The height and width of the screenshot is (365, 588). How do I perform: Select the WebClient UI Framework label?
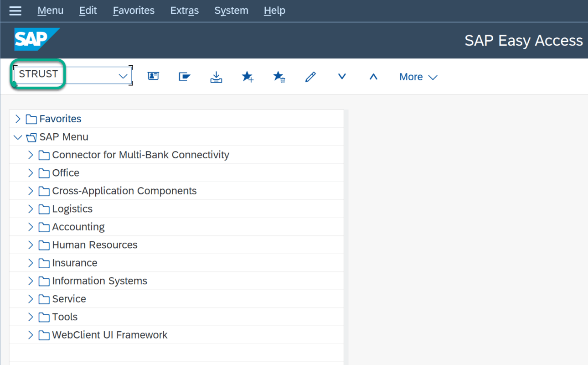110,335
